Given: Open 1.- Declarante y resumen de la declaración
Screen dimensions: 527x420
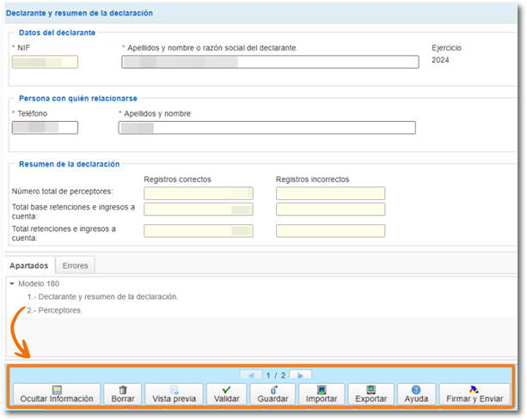Looking at the screenshot, I should click(102, 296).
